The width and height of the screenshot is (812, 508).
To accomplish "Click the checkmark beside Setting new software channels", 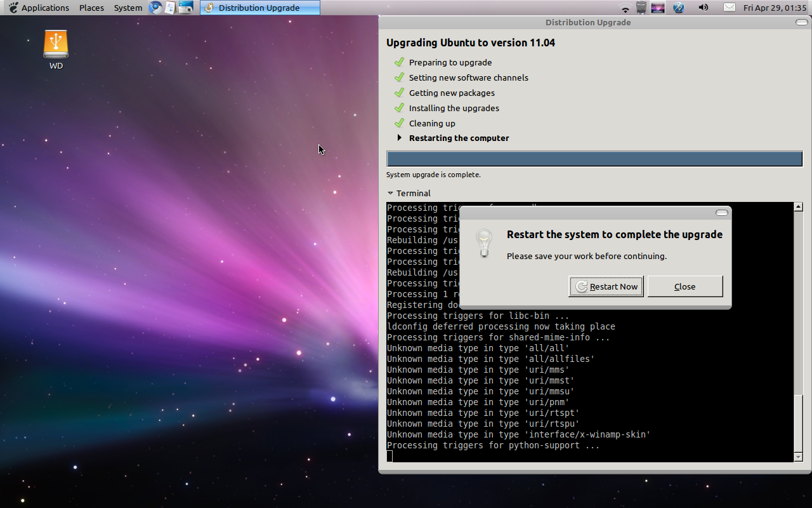I will tap(399, 77).
